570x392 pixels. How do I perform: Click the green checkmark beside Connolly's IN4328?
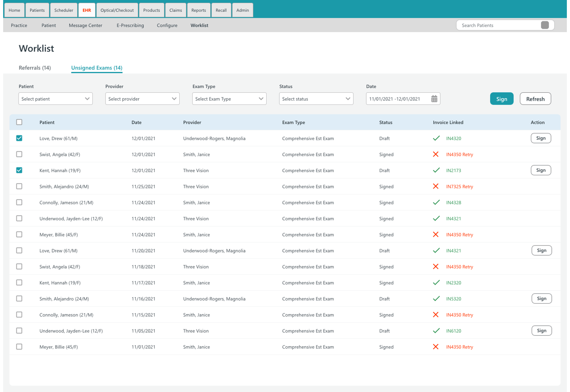pos(436,203)
